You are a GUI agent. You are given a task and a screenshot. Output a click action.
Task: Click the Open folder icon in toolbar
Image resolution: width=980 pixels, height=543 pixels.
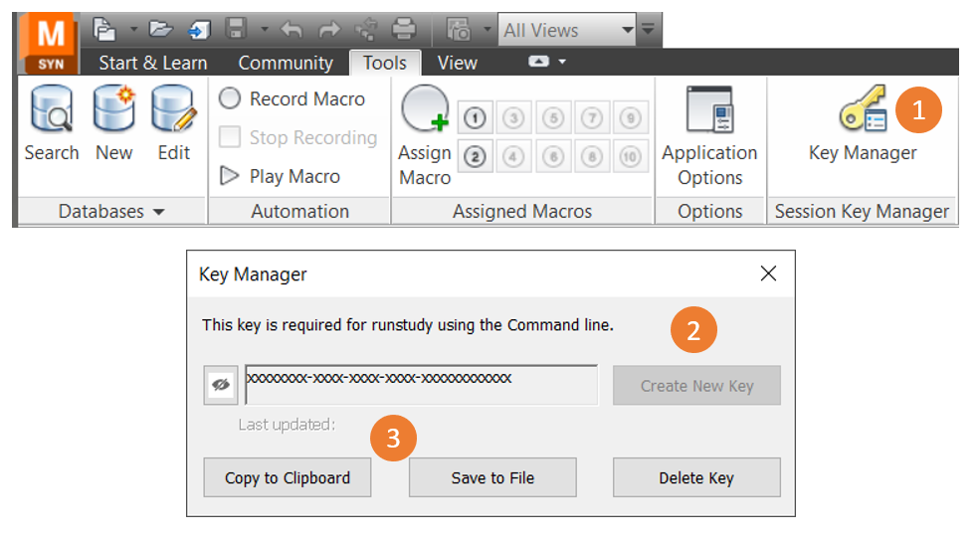161,30
